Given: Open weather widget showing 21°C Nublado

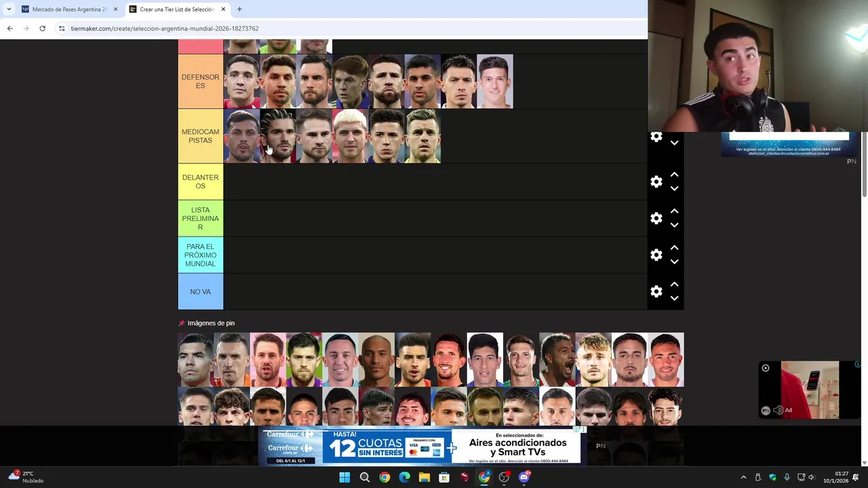Looking at the screenshot, I should pyautogui.click(x=27, y=477).
